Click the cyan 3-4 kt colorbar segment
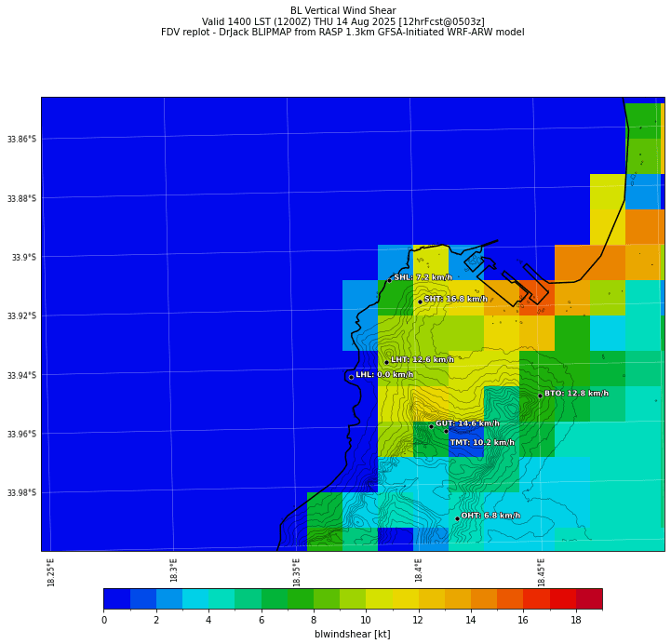 (195, 598)
